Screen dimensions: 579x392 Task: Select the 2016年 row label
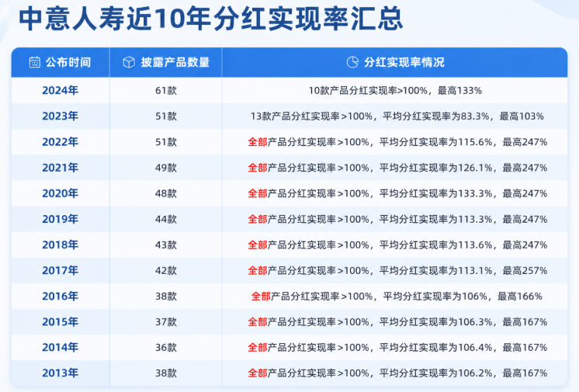click(61, 296)
